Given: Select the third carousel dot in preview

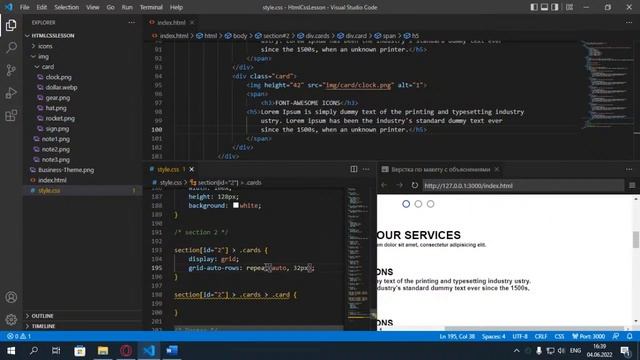Looking at the screenshot, I should click(x=430, y=204).
